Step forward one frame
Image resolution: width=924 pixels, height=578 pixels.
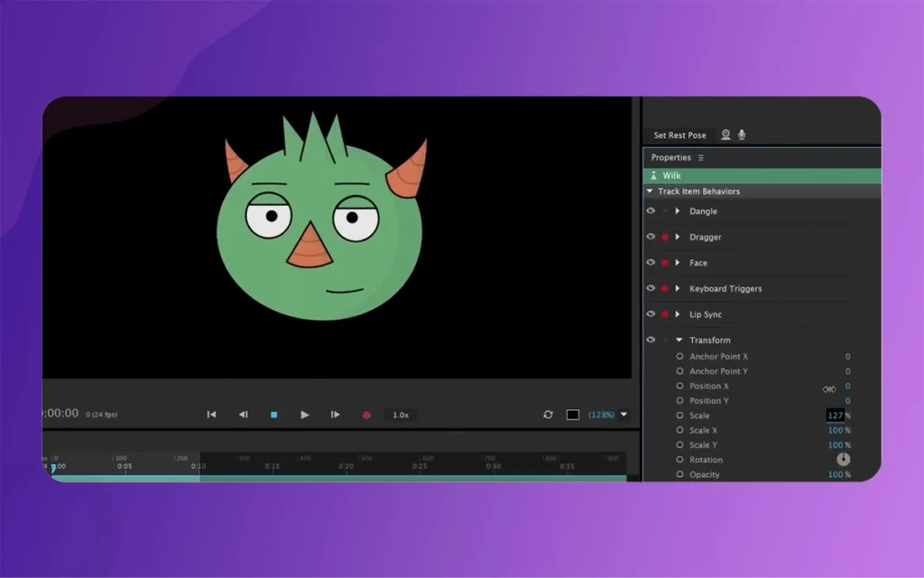click(335, 415)
